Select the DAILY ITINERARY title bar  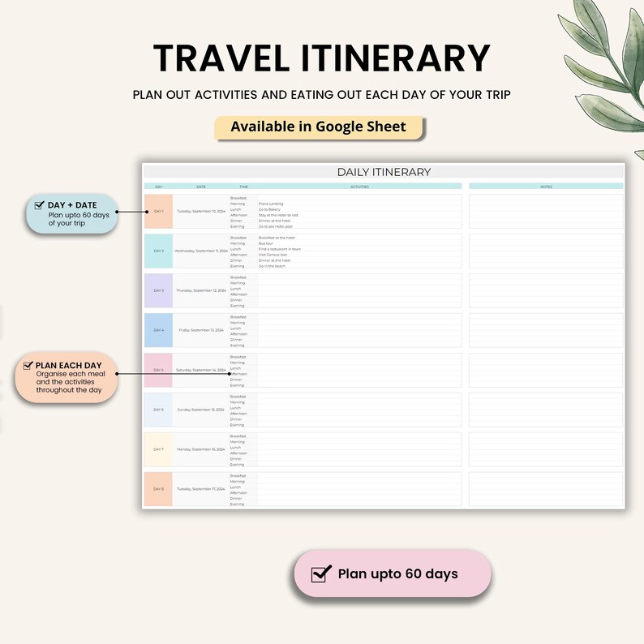coord(384,172)
